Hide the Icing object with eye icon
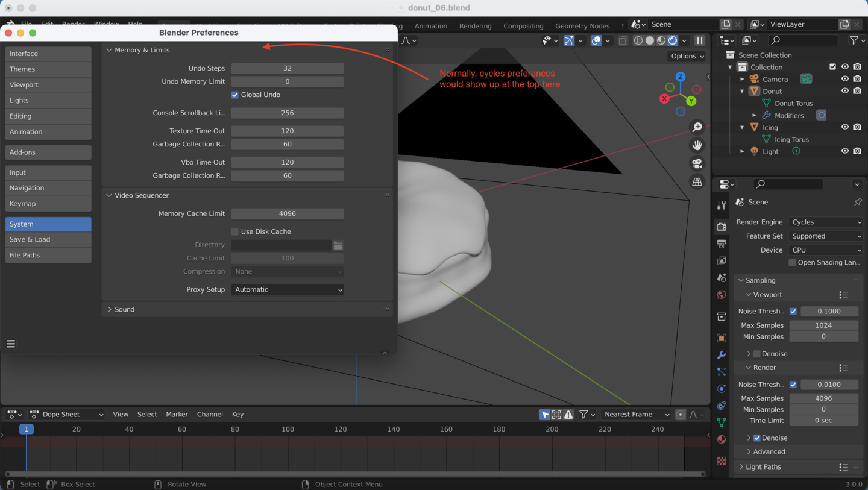Image resolution: width=868 pixels, height=490 pixels. coord(845,127)
